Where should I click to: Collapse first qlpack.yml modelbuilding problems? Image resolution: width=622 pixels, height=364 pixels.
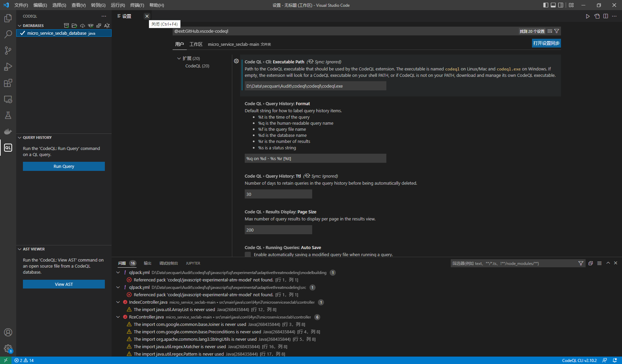point(118,272)
